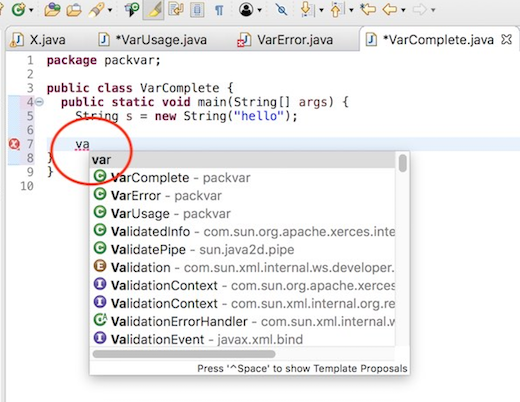This screenshot has width=520, height=402.
Task: Open the Back history dropdown arrow
Action: pyautogui.click(x=403, y=10)
